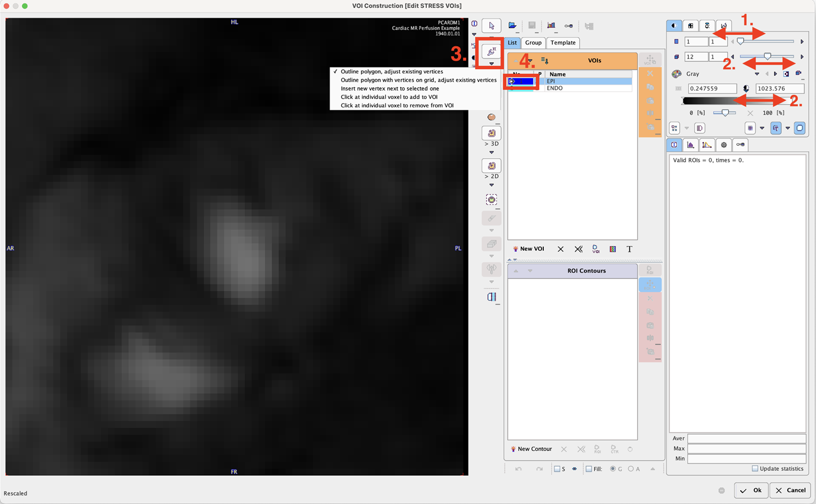Choose Click at individual voxel to add to VOI
816x504 pixels.
point(389,97)
